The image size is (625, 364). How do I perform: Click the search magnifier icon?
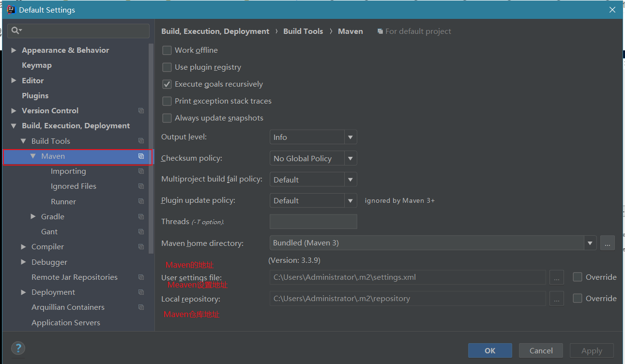point(16,31)
